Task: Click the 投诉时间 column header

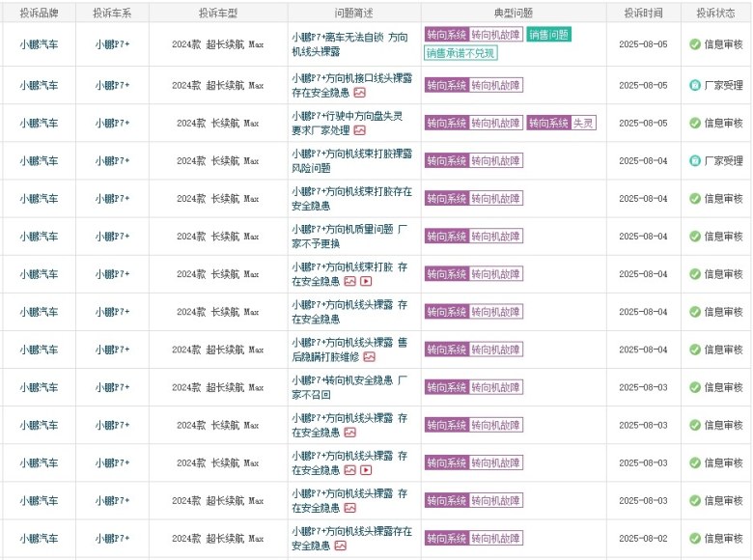Action: point(644,13)
